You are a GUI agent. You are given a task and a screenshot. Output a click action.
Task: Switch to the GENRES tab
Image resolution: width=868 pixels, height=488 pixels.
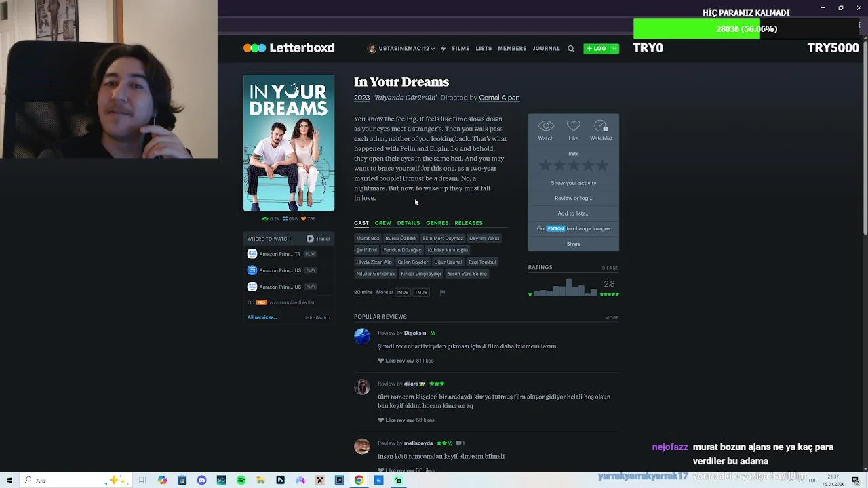tap(437, 223)
